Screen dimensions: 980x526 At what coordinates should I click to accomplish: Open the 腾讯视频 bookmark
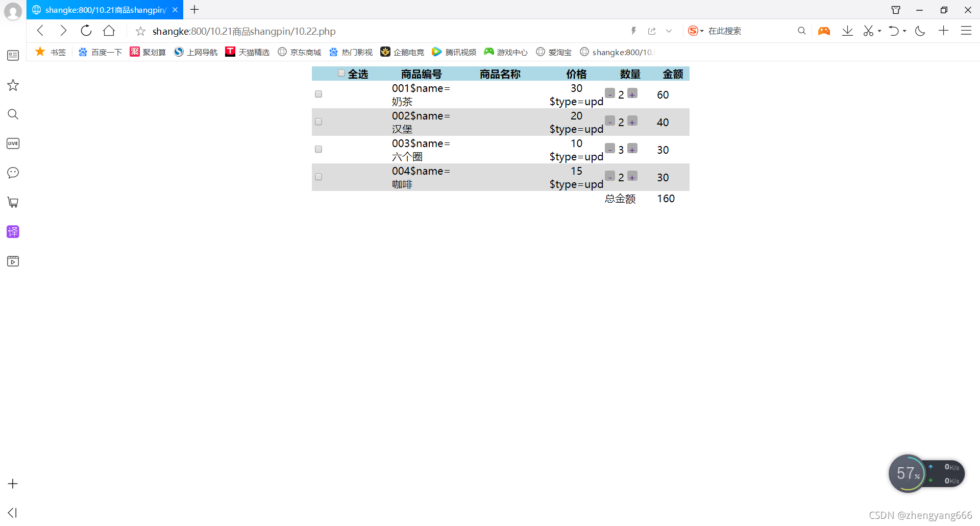coord(454,52)
